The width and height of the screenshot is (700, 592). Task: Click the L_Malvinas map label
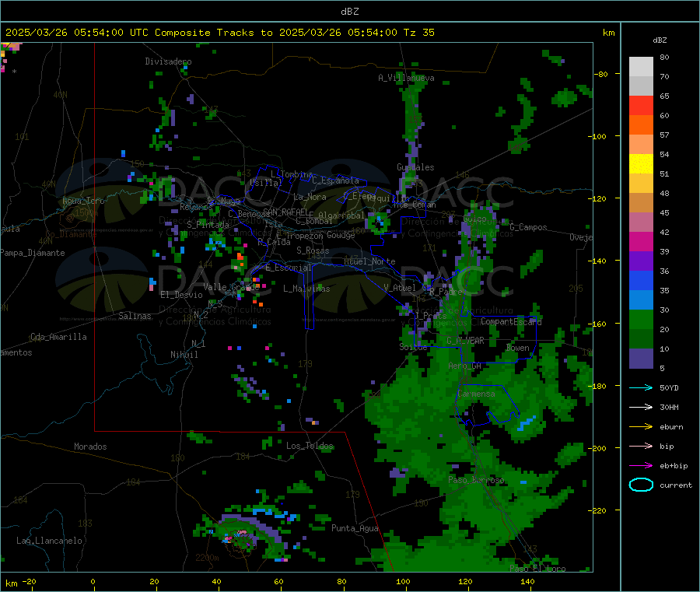point(306,289)
